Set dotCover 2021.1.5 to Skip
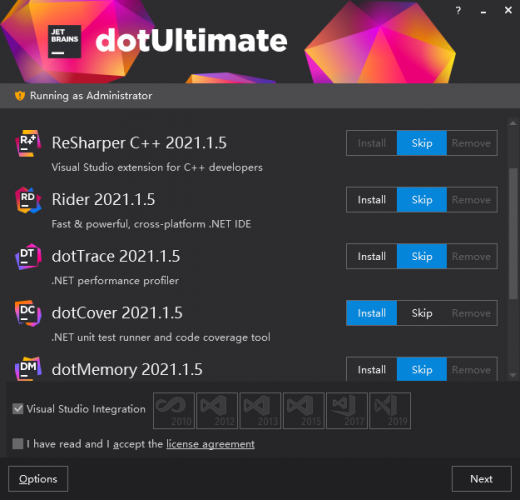Viewport: 520px width, 500px height. click(422, 313)
